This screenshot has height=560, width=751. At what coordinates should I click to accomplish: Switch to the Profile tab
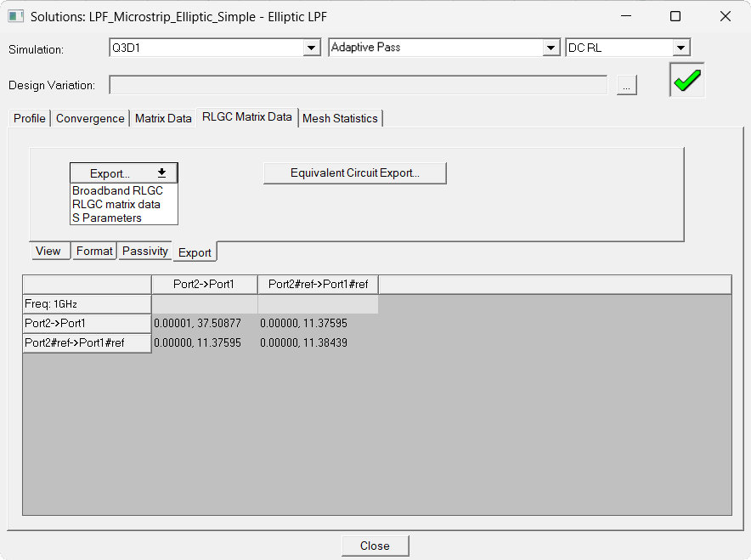pyautogui.click(x=29, y=118)
